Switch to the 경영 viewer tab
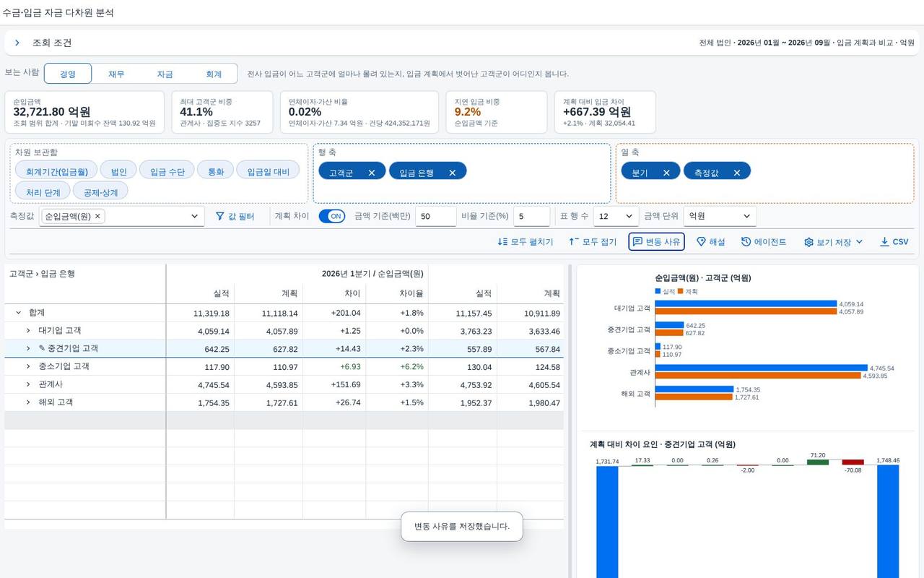The image size is (924, 578). pos(68,74)
